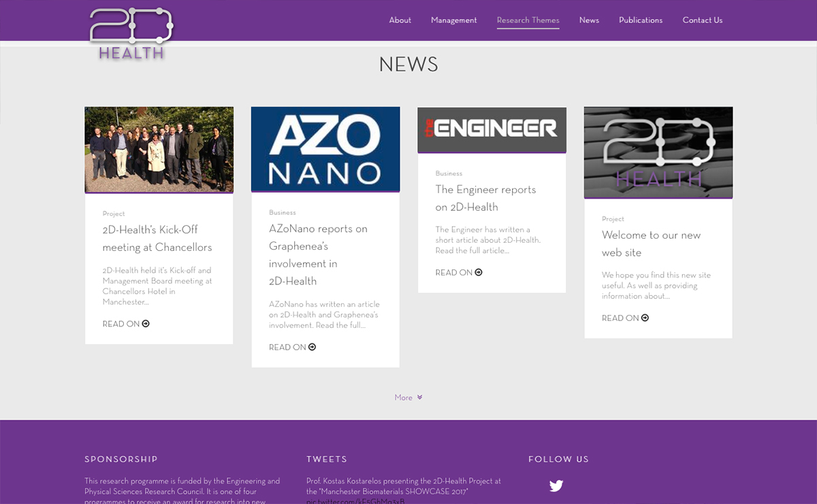This screenshot has width=817, height=504.
Task: Open the Contact Us page
Action: [702, 20]
